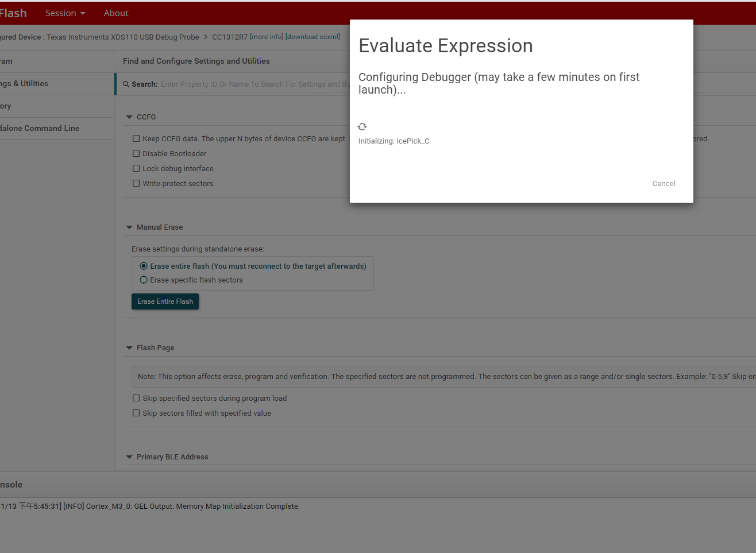This screenshot has height=553, width=756.
Task: Toggle Lock debug interface checkbox
Action: [x=136, y=168]
